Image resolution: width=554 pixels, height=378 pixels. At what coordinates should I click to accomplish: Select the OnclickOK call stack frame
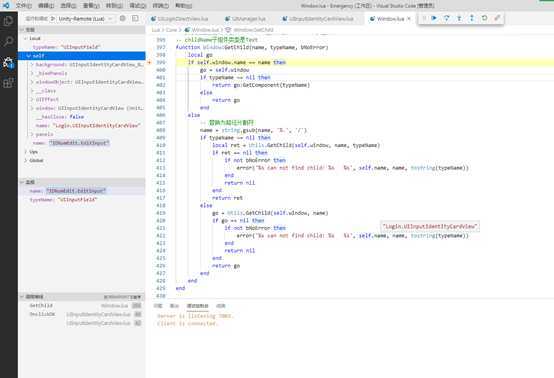tap(82, 314)
